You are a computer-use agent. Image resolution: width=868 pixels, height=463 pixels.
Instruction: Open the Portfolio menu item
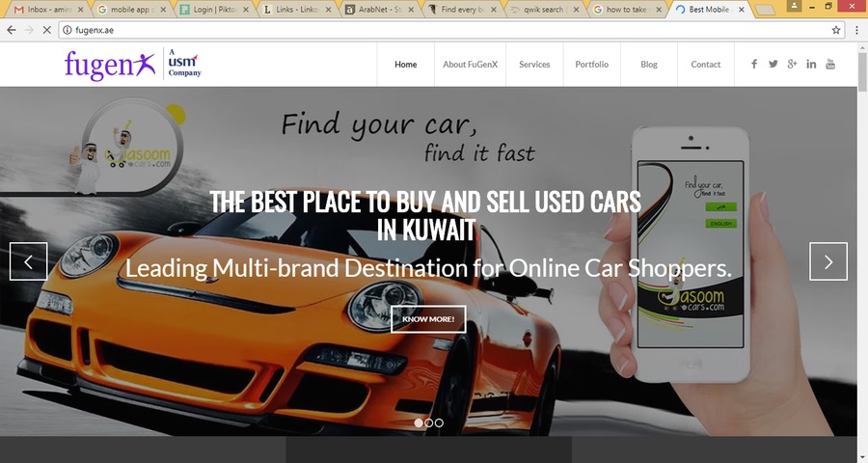pos(592,65)
